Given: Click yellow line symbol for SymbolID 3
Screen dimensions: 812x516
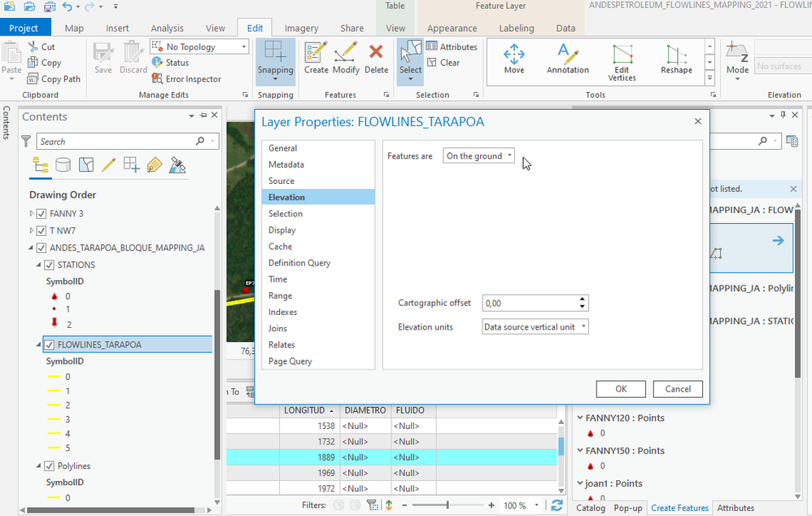Looking at the screenshot, I should click(54, 419).
